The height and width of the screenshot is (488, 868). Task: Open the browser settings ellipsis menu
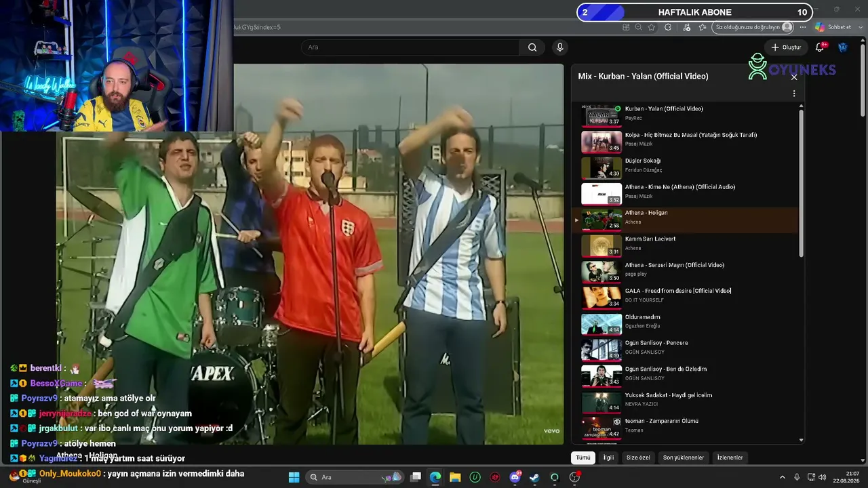(803, 27)
